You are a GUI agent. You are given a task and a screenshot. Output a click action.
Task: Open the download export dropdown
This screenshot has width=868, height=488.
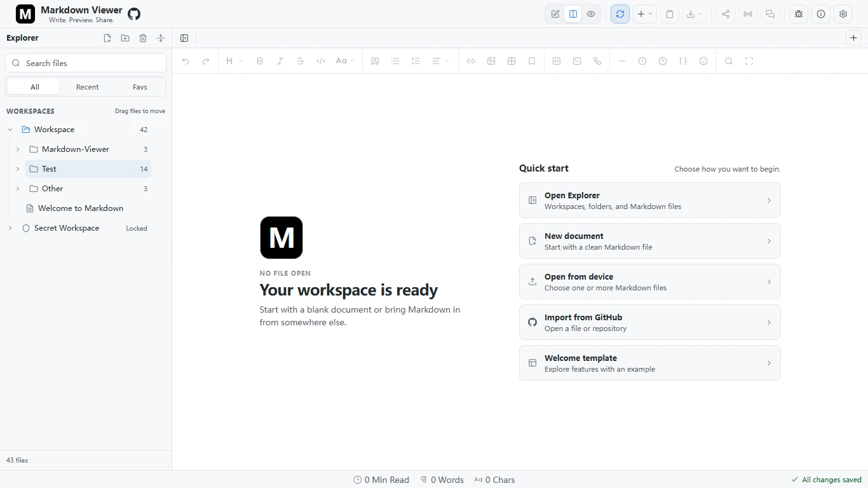coord(695,14)
